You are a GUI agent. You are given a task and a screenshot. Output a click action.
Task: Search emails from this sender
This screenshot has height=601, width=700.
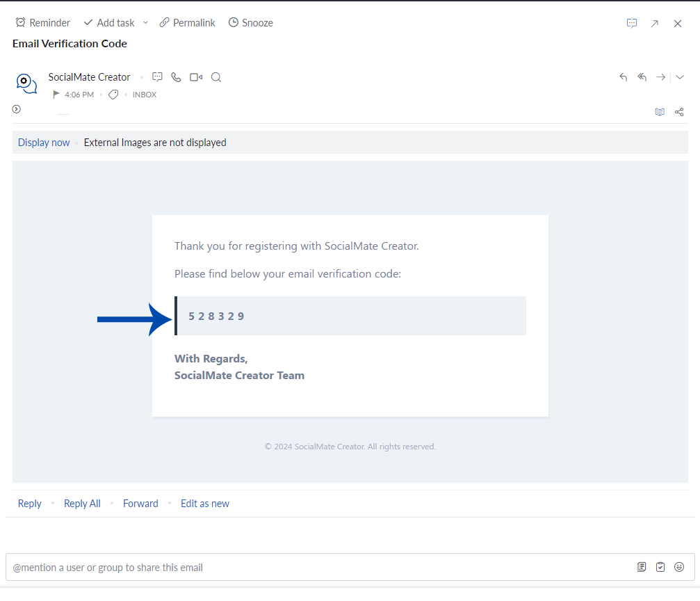tap(216, 77)
